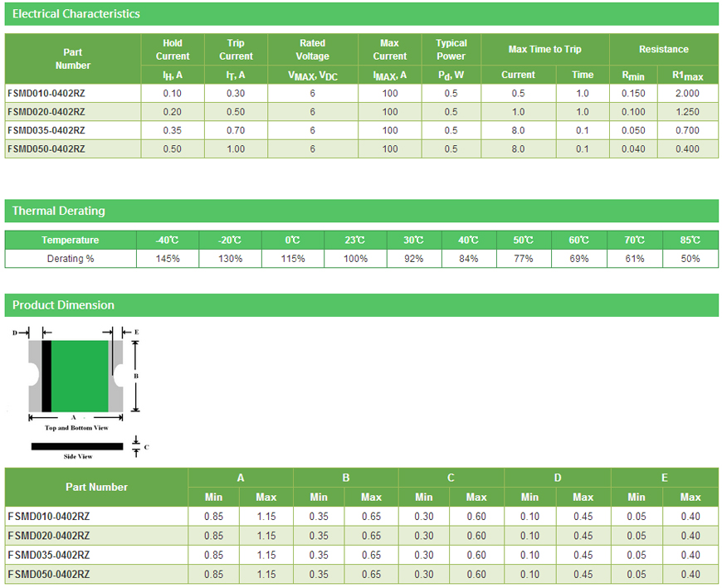Click the E column header in dimension table
This screenshot has height=588, width=722.
pyautogui.click(x=665, y=478)
